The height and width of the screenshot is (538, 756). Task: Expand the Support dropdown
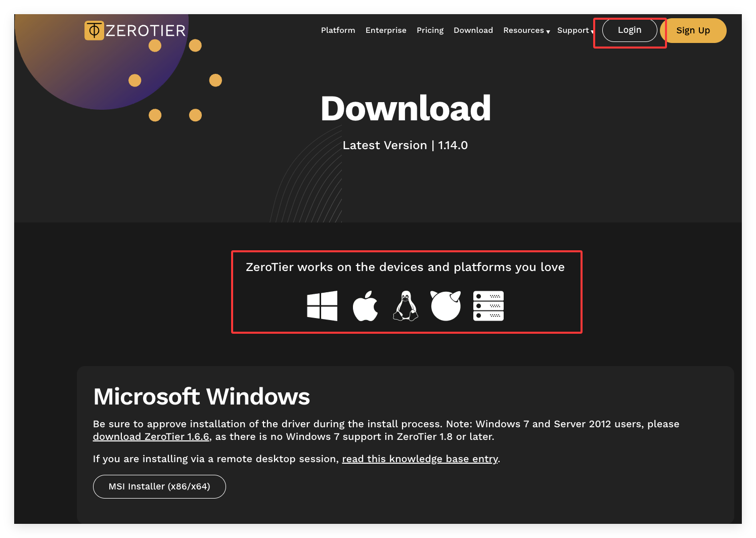click(575, 30)
